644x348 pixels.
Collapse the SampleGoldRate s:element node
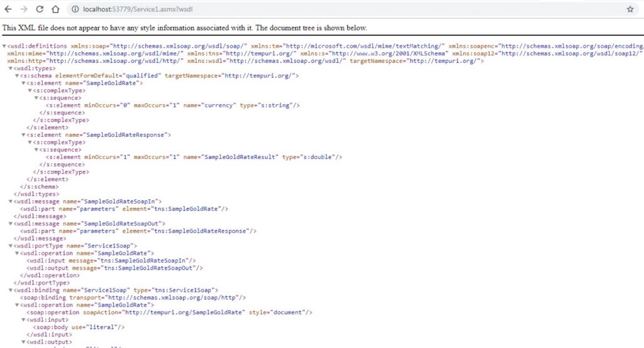coord(24,83)
